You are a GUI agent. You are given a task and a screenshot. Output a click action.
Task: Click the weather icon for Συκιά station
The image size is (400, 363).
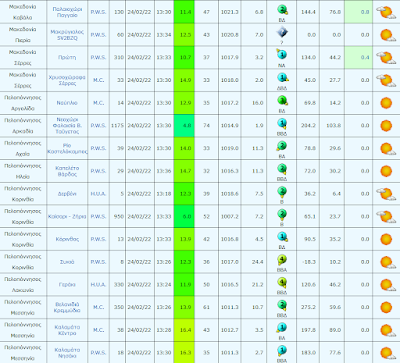(x=387, y=262)
